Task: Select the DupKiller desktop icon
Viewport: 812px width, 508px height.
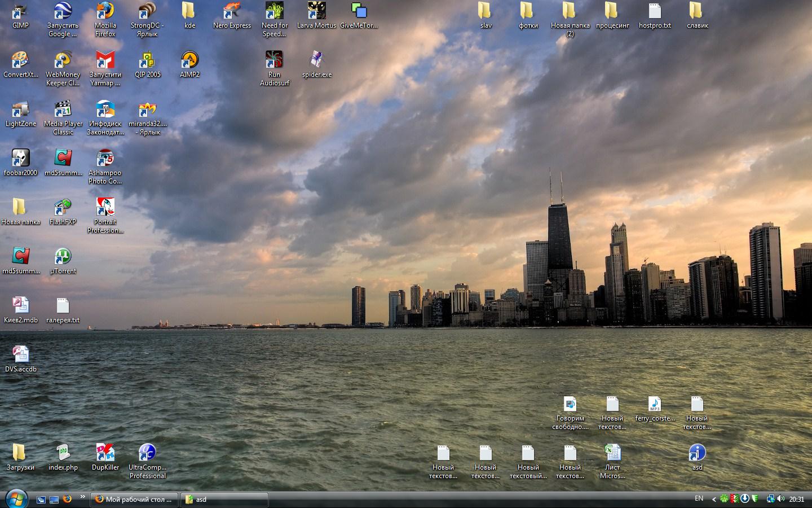Action: [x=105, y=453]
